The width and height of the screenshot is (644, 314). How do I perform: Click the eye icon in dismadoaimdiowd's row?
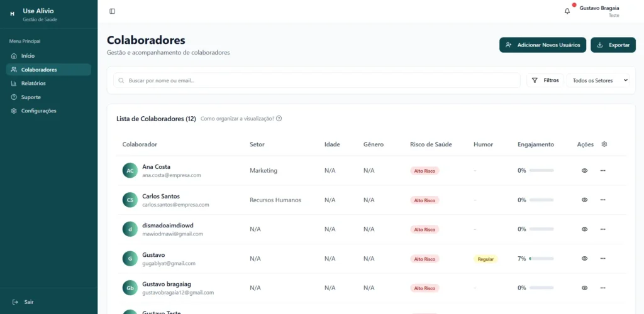pyautogui.click(x=584, y=229)
